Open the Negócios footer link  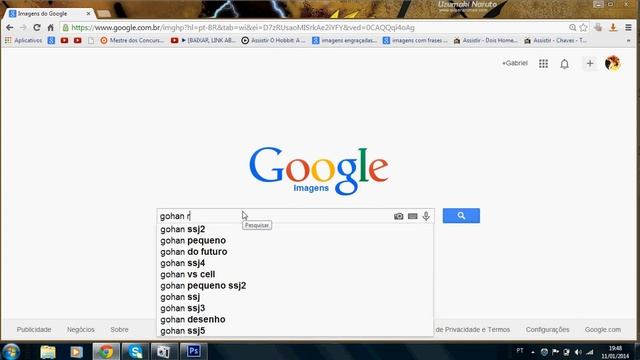80,329
